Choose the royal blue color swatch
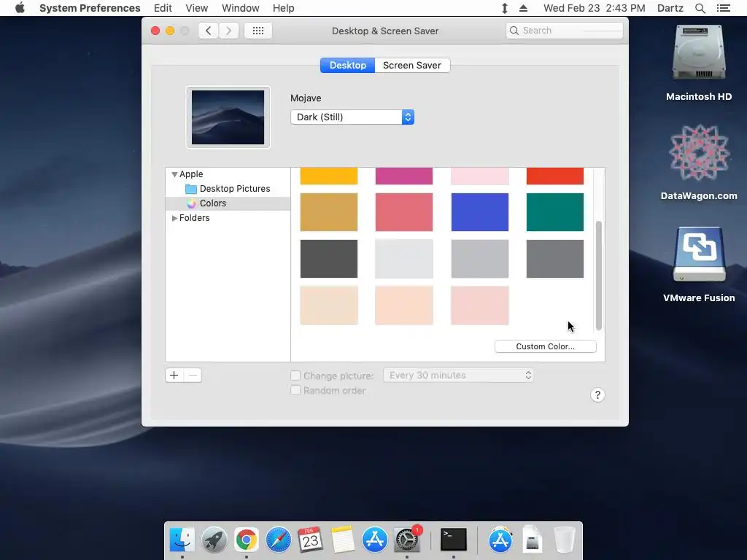This screenshot has width=747, height=560. tap(480, 212)
